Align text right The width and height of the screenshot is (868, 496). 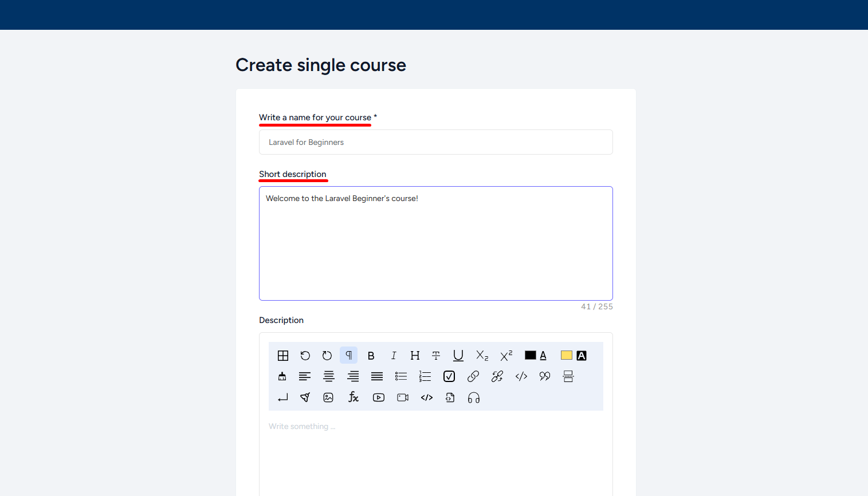(x=353, y=376)
